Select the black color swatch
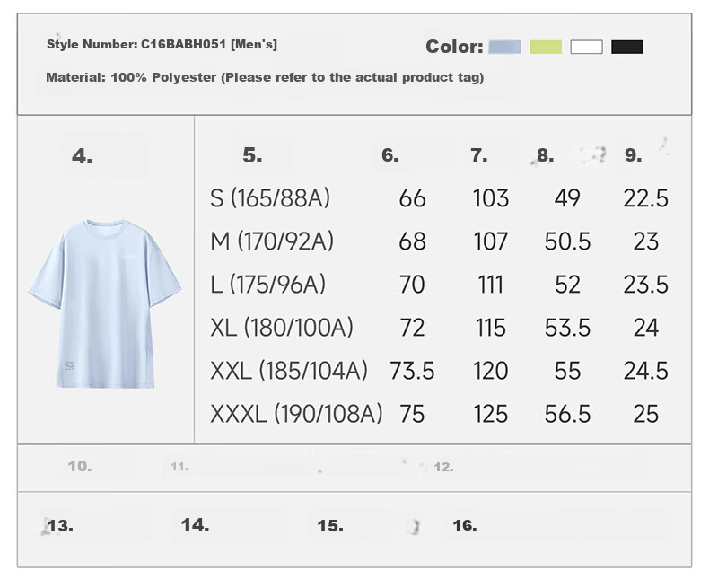The image size is (709, 588). pyautogui.click(x=627, y=47)
